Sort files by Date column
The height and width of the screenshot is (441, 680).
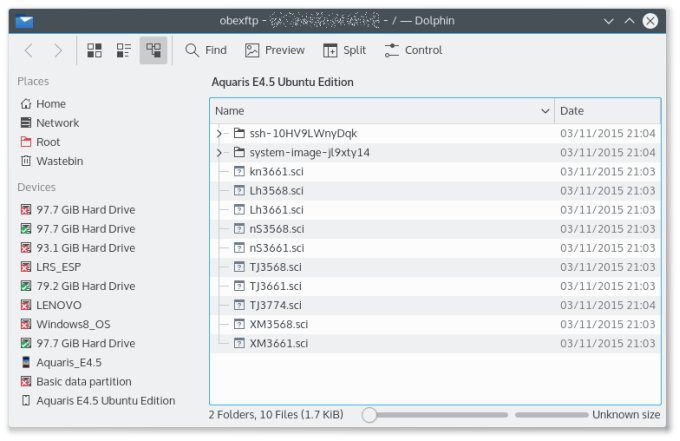[x=606, y=111]
